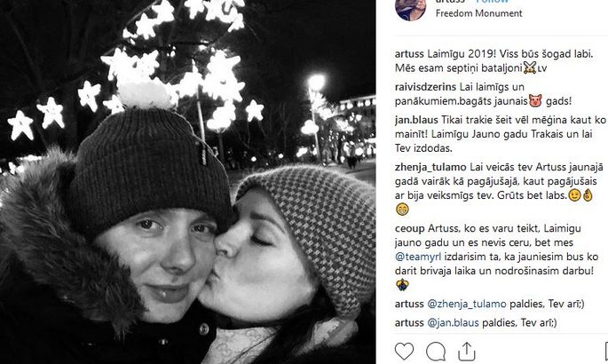The width and height of the screenshot is (608, 364).
Task: Open artuss profile avatar
Action: 411,9
